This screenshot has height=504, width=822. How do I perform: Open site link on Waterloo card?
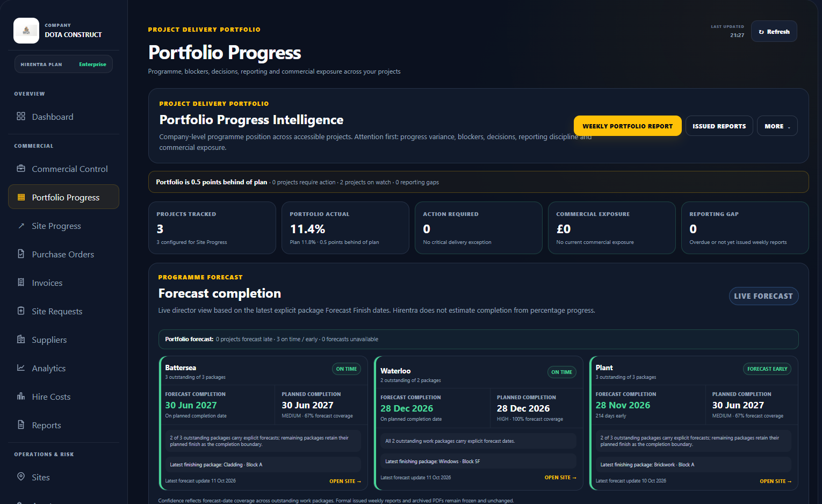click(560, 478)
